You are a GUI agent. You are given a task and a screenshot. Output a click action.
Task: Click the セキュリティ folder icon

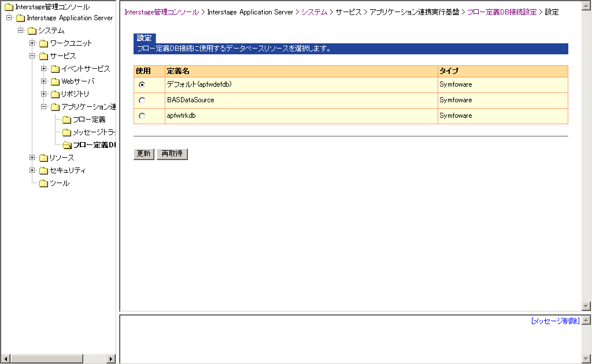43,170
